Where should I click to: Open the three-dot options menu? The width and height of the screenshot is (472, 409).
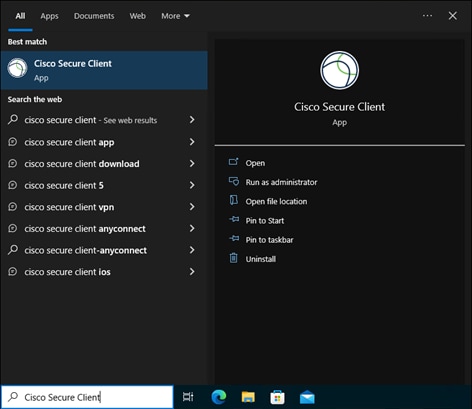[x=427, y=16]
